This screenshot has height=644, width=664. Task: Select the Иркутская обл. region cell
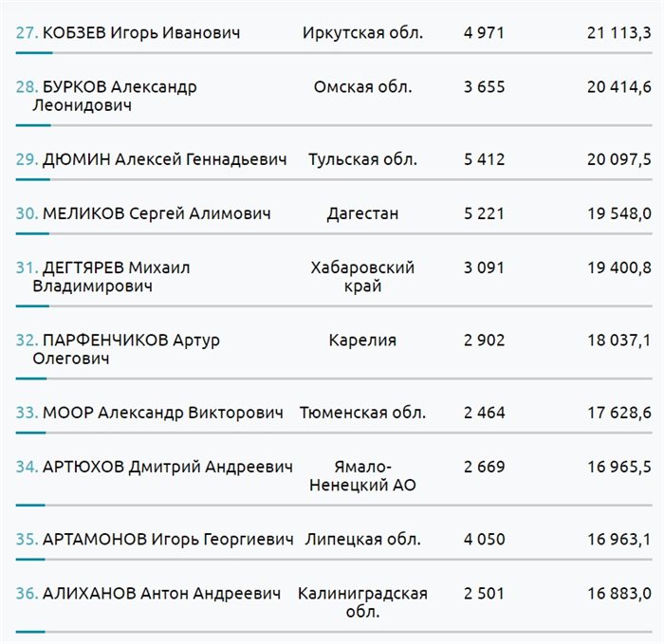click(x=362, y=33)
